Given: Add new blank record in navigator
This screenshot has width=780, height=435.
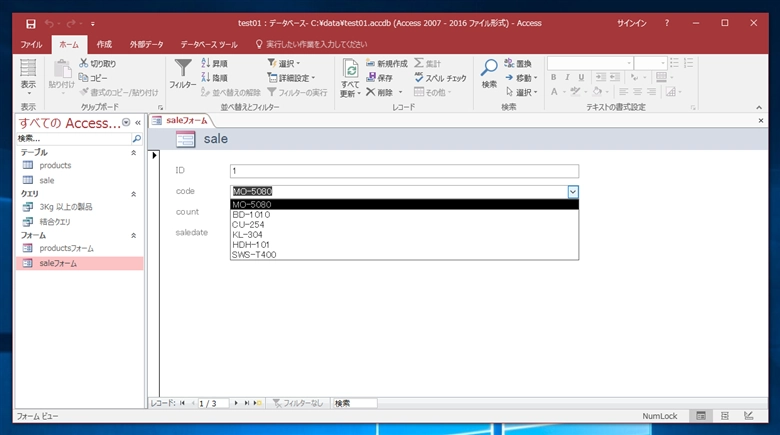Looking at the screenshot, I should click(x=258, y=403).
